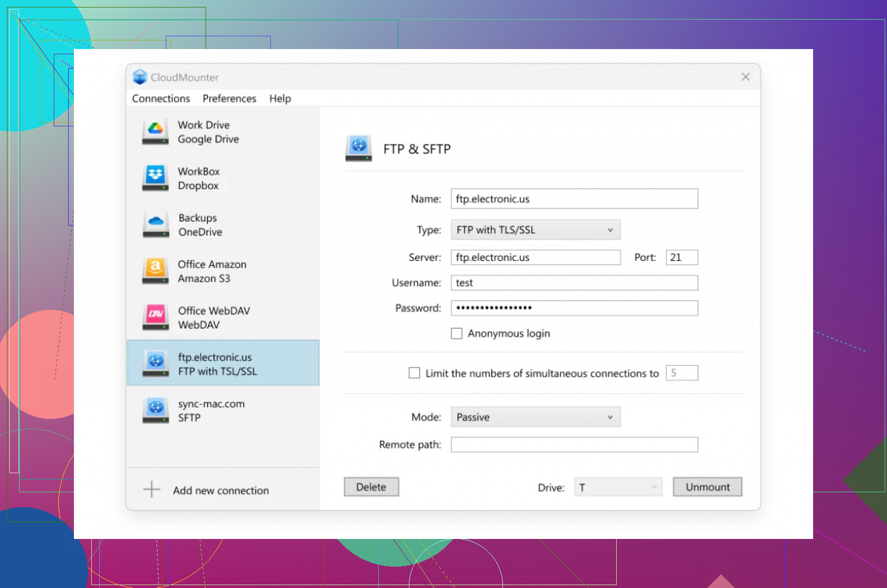Open the Preferences menu

229,99
